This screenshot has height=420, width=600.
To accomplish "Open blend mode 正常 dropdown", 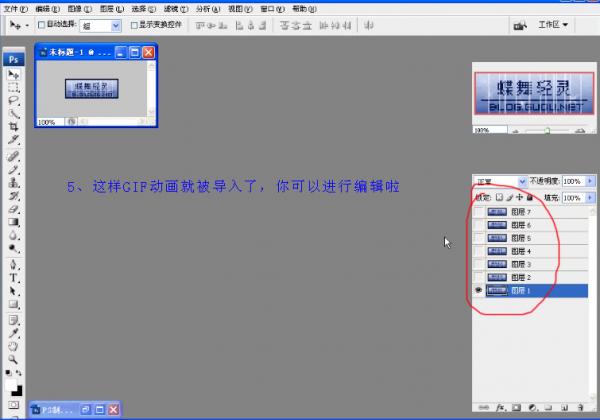I will [522, 181].
